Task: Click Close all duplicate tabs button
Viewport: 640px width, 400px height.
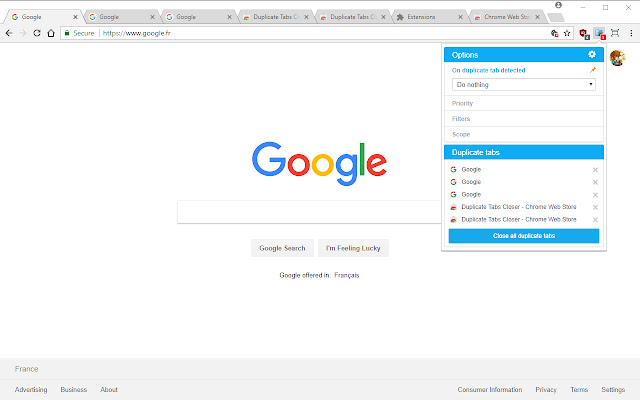Action: (524, 236)
